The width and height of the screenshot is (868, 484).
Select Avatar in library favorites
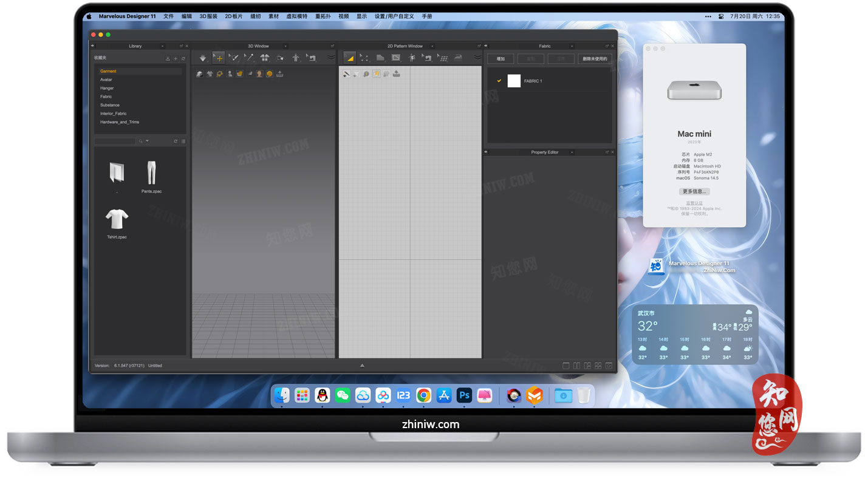click(106, 80)
